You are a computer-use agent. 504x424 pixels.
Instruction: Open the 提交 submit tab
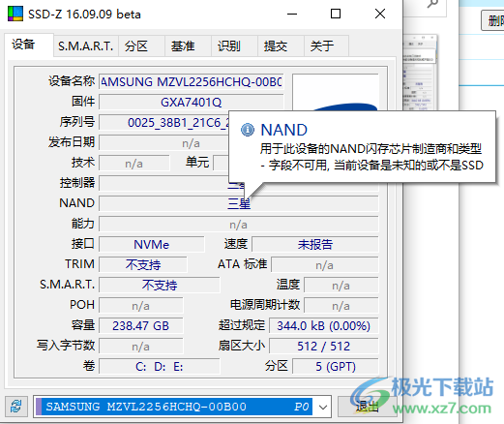point(281,46)
